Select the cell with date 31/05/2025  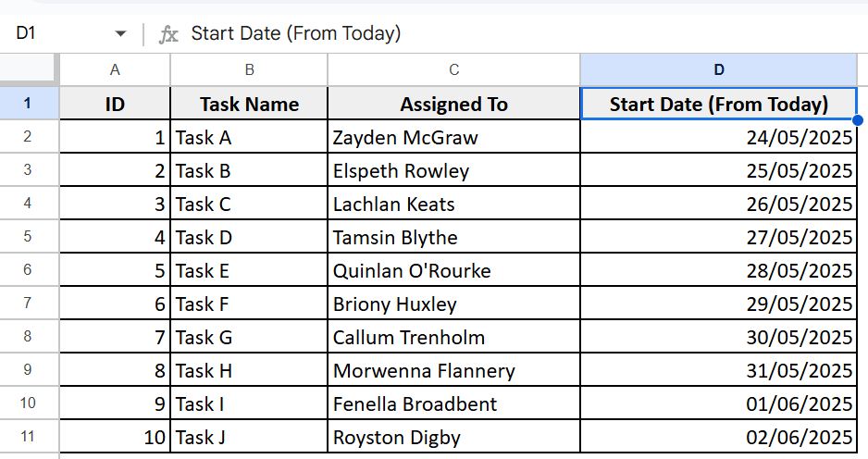(718, 370)
